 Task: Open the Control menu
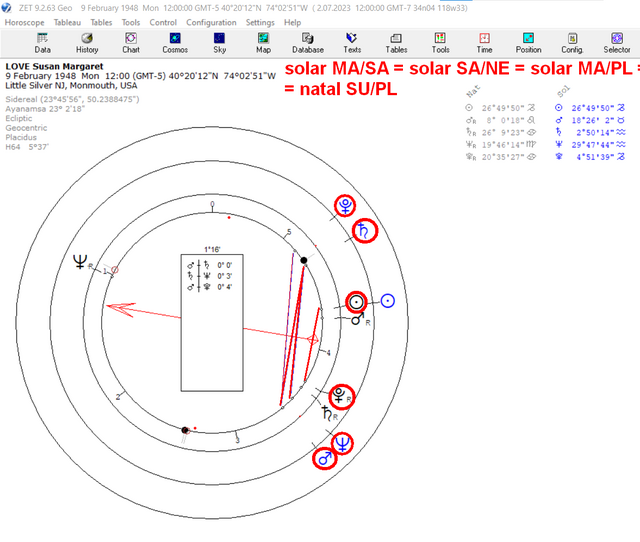point(163,22)
